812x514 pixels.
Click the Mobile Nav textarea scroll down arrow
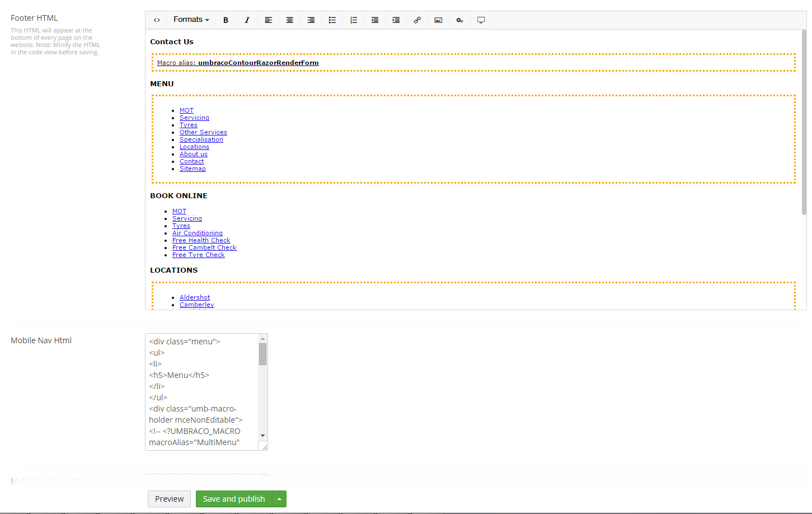[262, 436]
